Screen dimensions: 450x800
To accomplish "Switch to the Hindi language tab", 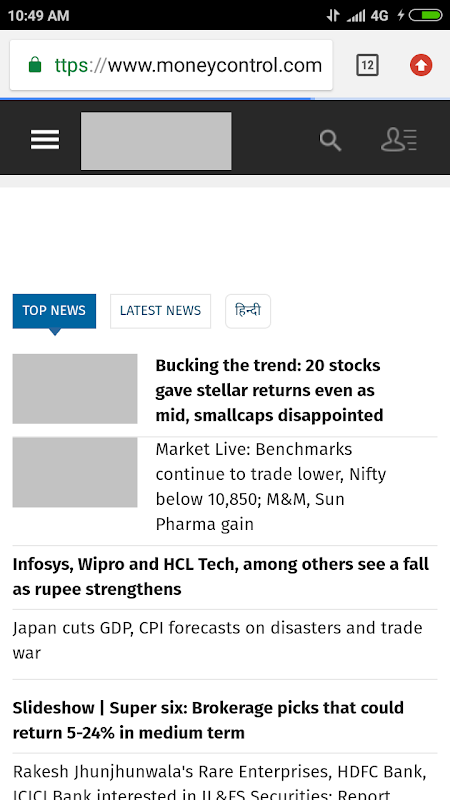I will click(248, 311).
